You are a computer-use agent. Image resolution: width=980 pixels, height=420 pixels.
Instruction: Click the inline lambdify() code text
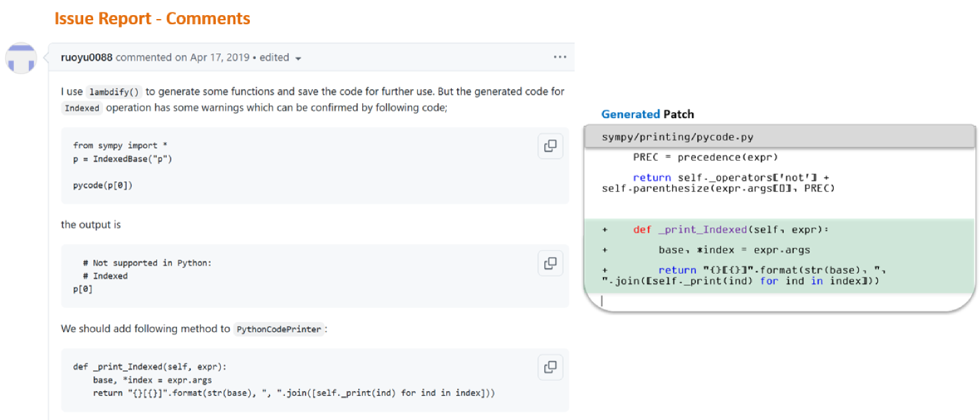pyautogui.click(x=114, y=92)
